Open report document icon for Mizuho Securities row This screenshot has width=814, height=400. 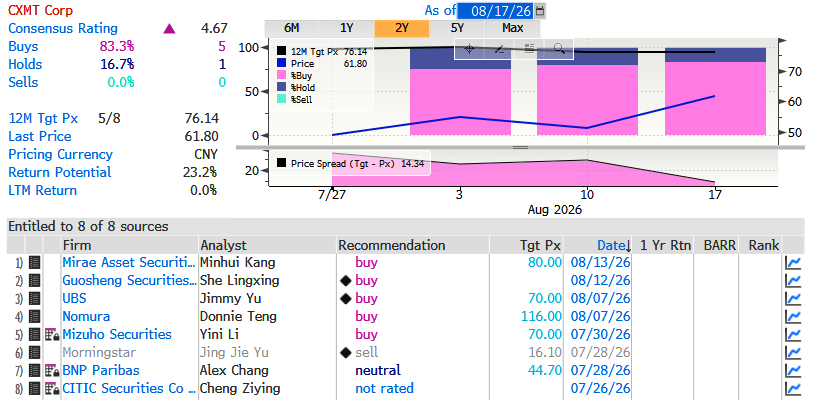click(34, 335)
